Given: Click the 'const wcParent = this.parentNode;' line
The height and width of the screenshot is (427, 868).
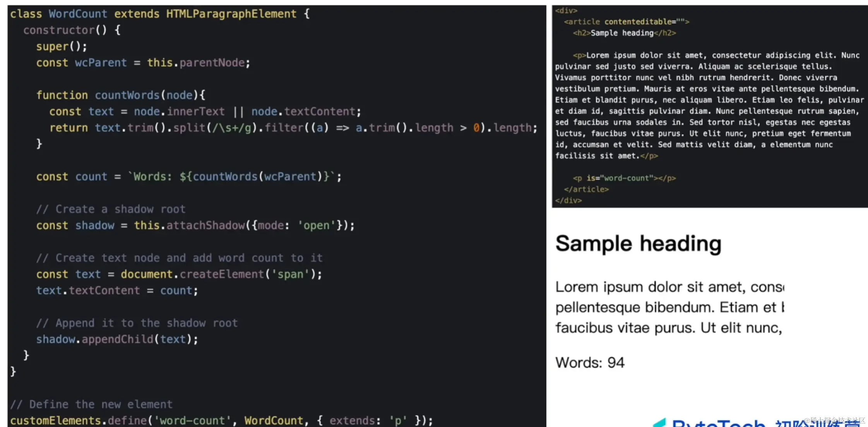Looking at the screenshot, I should point(143,63).
